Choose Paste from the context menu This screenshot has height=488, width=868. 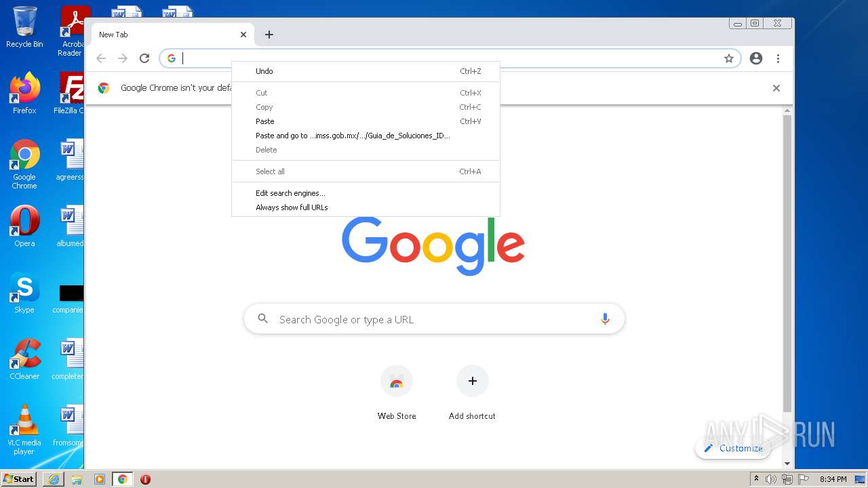[366, 121]
